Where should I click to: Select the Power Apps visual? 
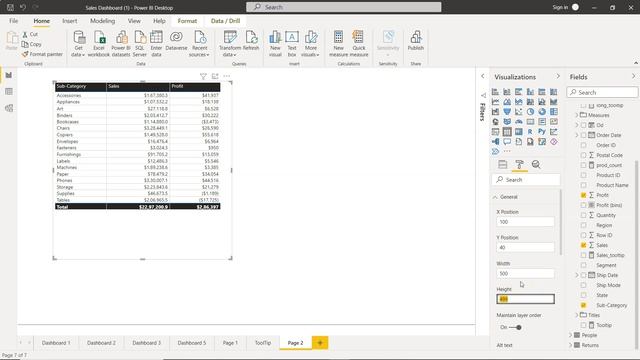(554, 142)
